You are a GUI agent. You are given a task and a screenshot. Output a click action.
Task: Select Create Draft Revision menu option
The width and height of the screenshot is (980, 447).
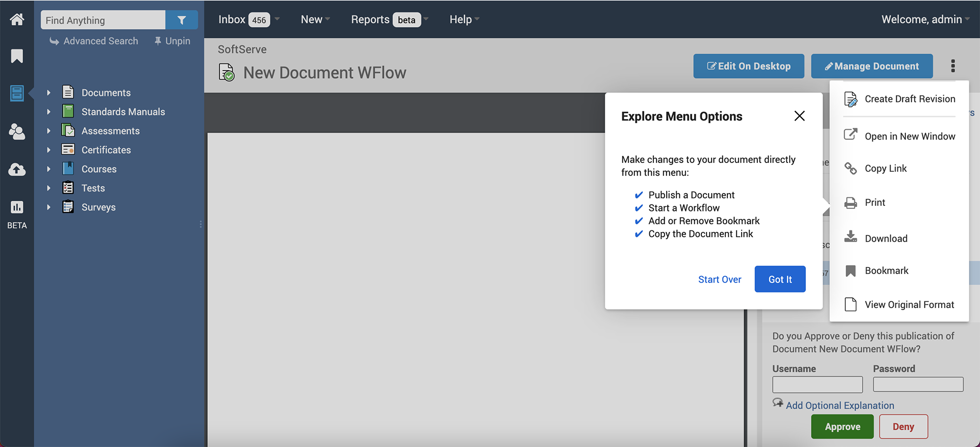(x=909, y=99)
